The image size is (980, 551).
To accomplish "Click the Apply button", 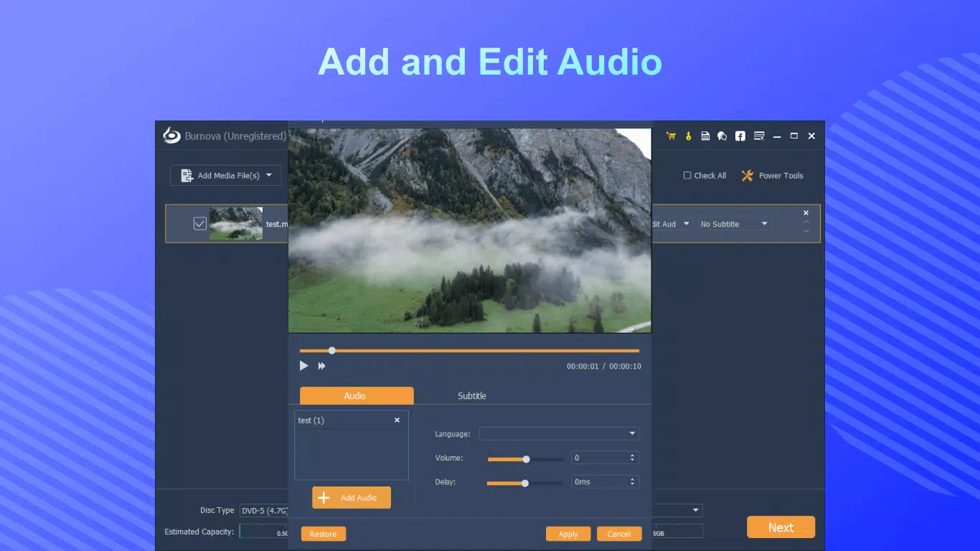I will (568, 534).
